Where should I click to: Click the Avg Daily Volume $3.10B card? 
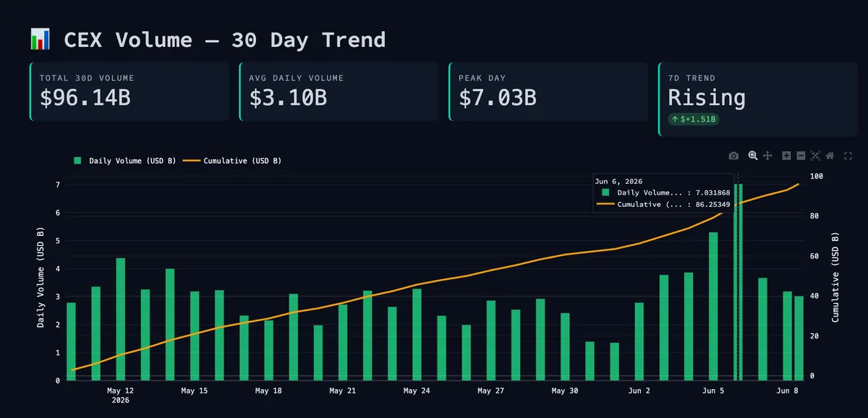click(339, 92)
